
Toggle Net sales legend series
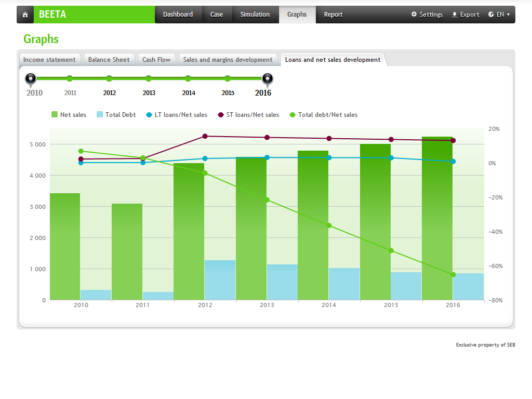pyautogui.click(x=69, y=115)
